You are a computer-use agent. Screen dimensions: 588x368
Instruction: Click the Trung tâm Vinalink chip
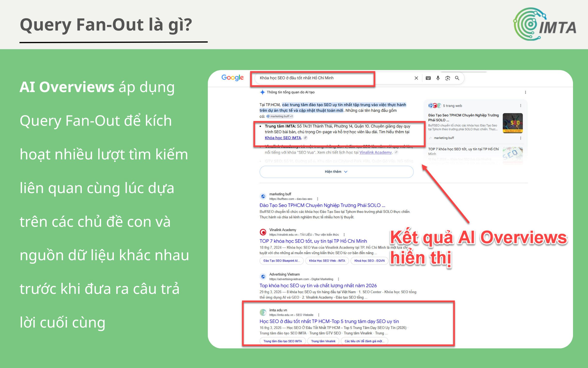323,341
